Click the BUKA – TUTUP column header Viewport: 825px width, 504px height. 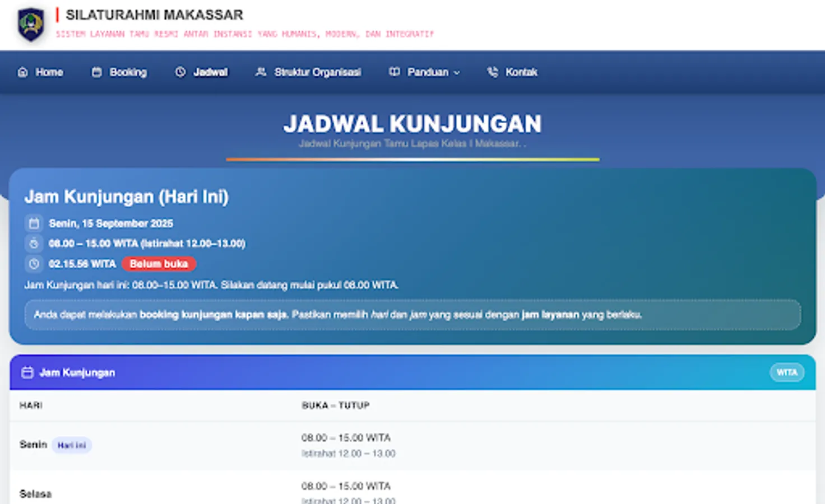(x=336, y=405)
